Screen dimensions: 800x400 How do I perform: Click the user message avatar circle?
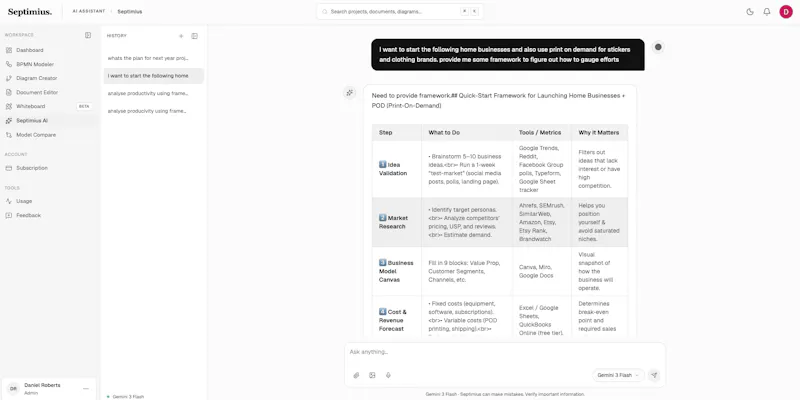pos(658,47)
